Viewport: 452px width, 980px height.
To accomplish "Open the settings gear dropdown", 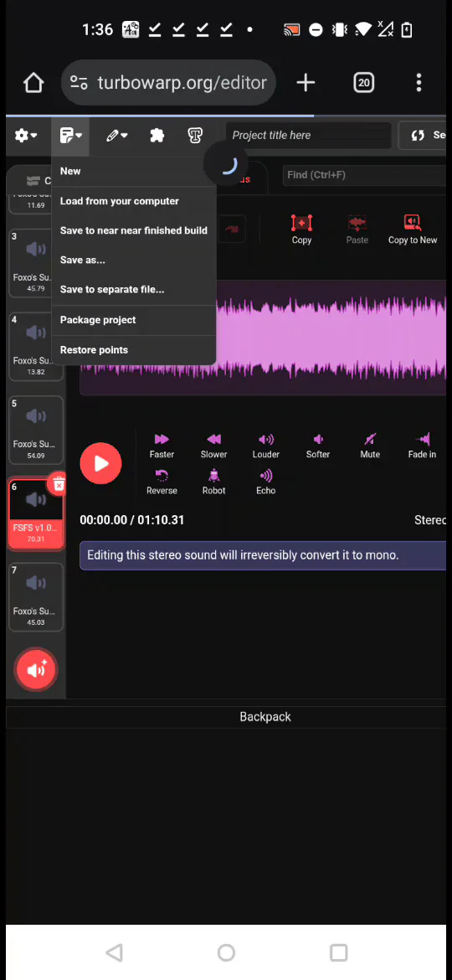I will (26, 136).
